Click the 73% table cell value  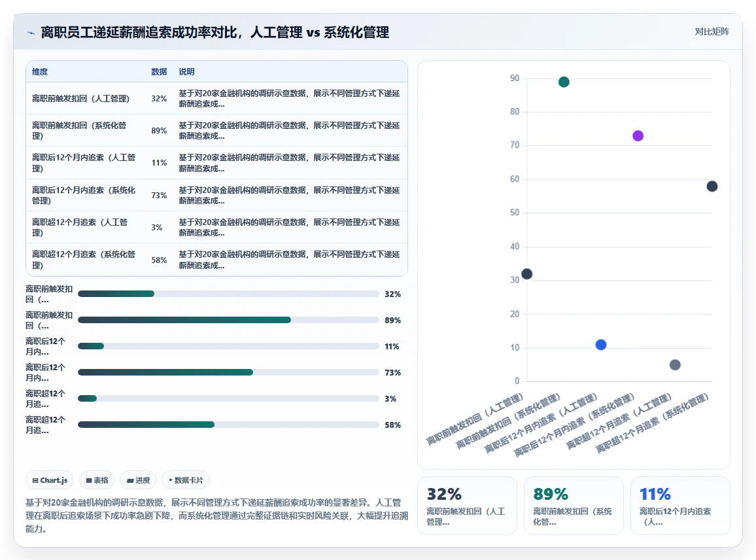(x=159, y=196)
